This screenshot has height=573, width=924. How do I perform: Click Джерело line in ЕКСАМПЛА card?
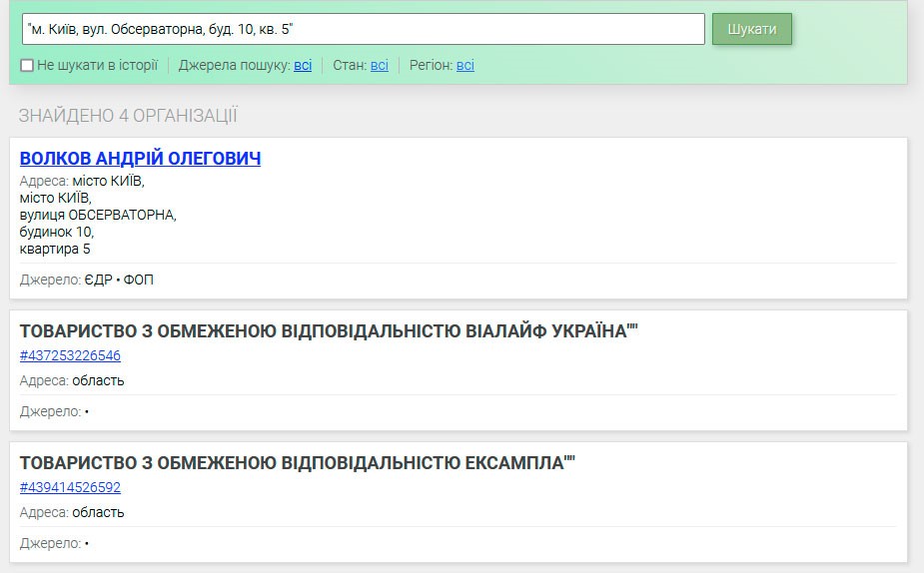[x=54, y=543]
